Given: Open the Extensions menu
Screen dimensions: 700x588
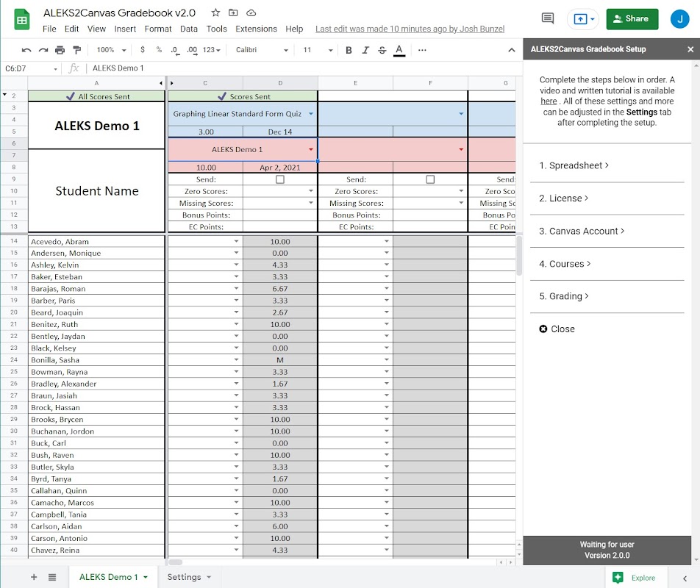Looking at the screenshot, I should (256, 29).
